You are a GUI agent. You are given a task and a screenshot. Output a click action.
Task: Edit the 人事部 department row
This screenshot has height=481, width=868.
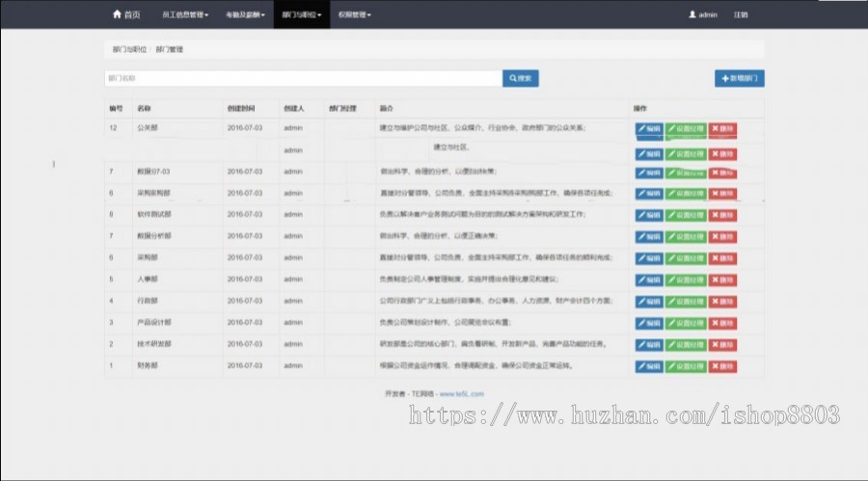tap(649, 281)
